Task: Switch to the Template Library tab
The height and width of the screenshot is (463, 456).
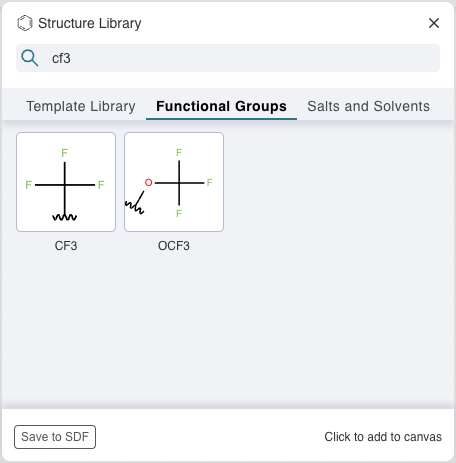Action: (81, 106)
